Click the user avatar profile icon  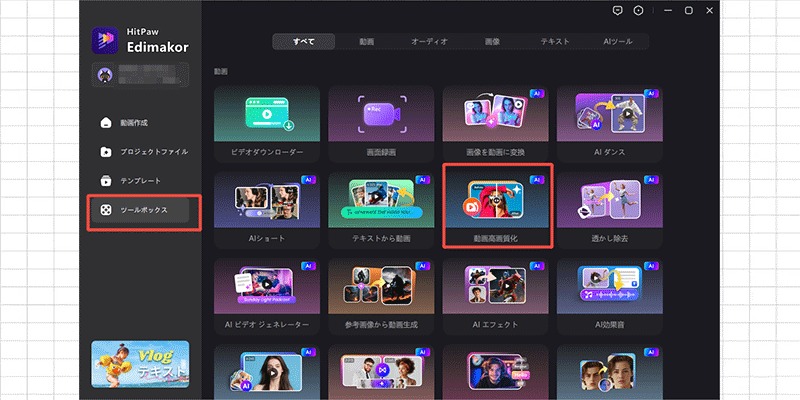coord(104,74)
